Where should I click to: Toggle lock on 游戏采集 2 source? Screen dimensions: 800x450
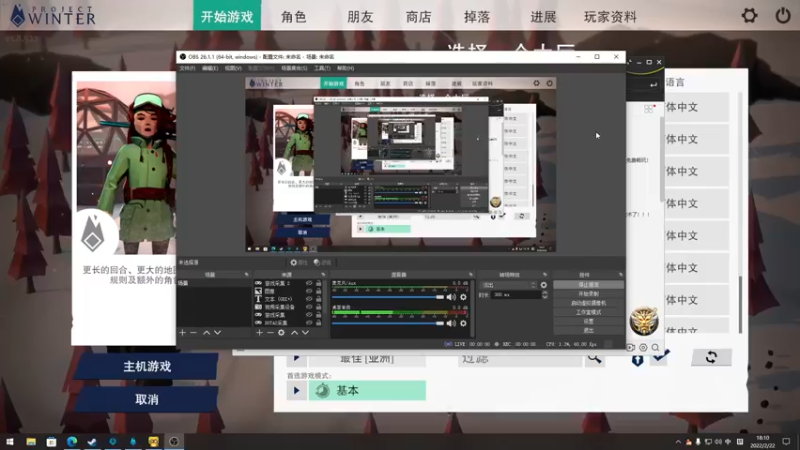coord(319,283)
